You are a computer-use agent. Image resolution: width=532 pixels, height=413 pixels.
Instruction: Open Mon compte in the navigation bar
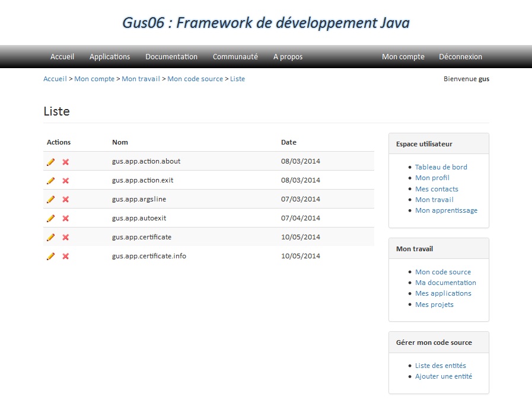point(403,57)
